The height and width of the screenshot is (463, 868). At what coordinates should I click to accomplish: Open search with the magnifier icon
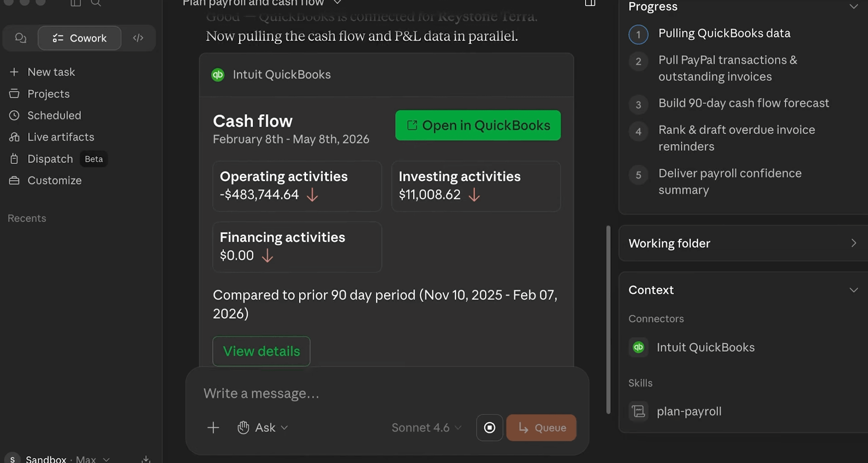96,3
